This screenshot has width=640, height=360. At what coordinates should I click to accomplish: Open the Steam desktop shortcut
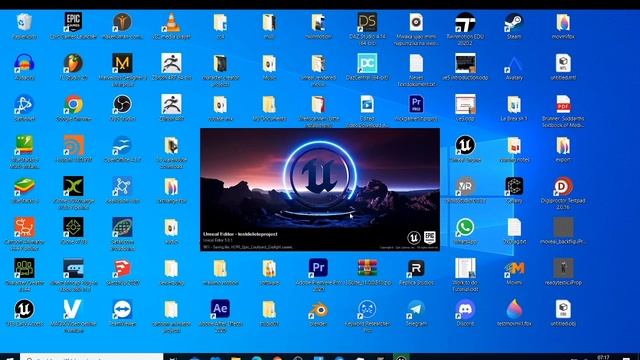coord(514,22)
